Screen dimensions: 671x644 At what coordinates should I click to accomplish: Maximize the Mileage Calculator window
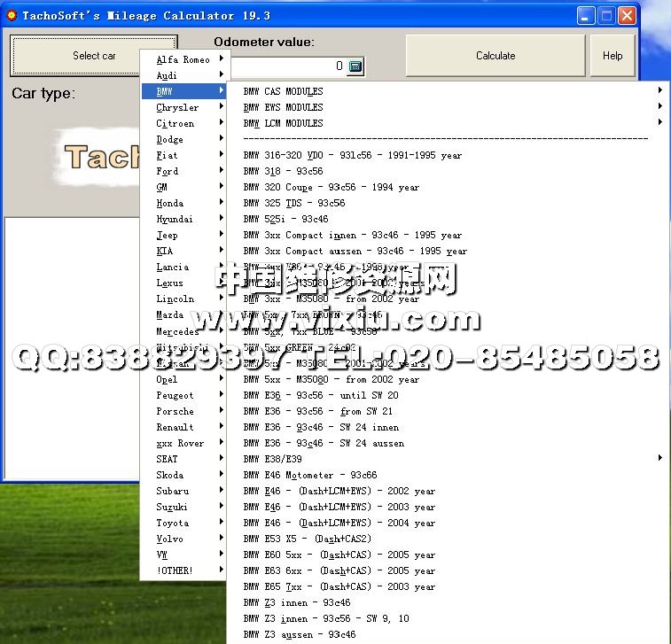click(607, 15)
